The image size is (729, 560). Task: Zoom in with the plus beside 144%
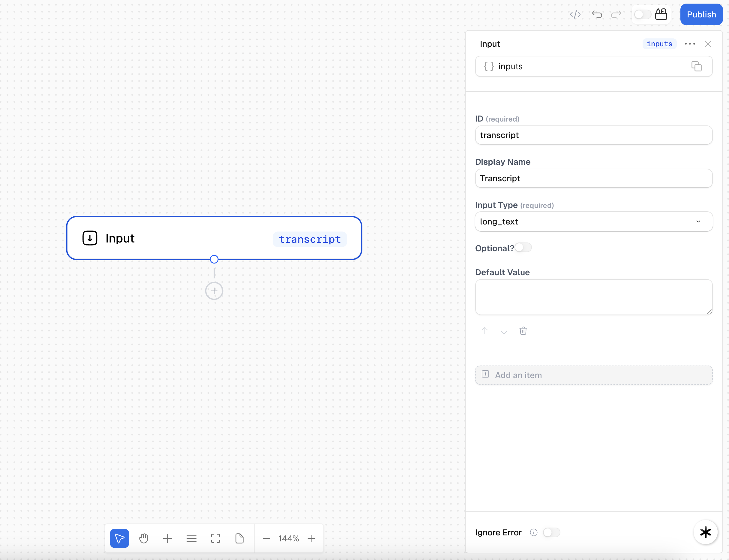tap(311, 538)
